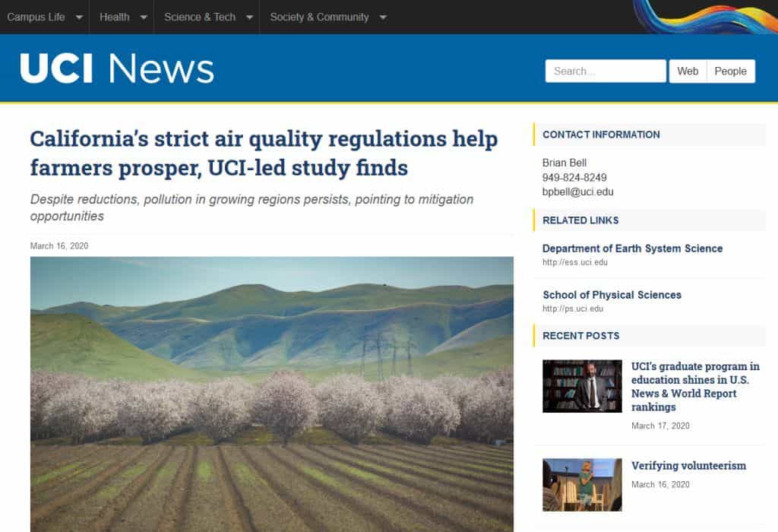
Task: Open the Campus Life menu item
Action: [x=36, y=17]
